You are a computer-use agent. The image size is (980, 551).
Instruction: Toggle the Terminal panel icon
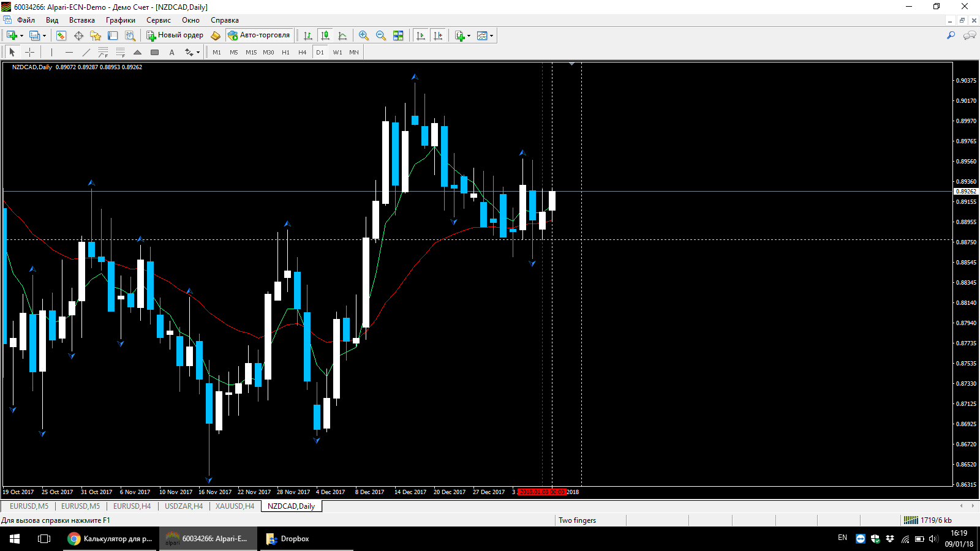[x=113, y=36]
